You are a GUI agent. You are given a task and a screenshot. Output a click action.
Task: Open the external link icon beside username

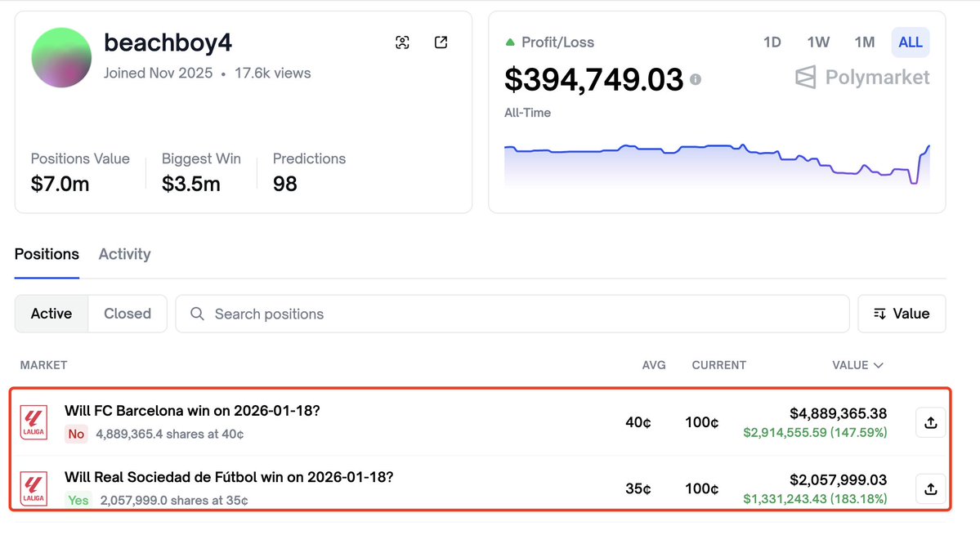point(441,43)
